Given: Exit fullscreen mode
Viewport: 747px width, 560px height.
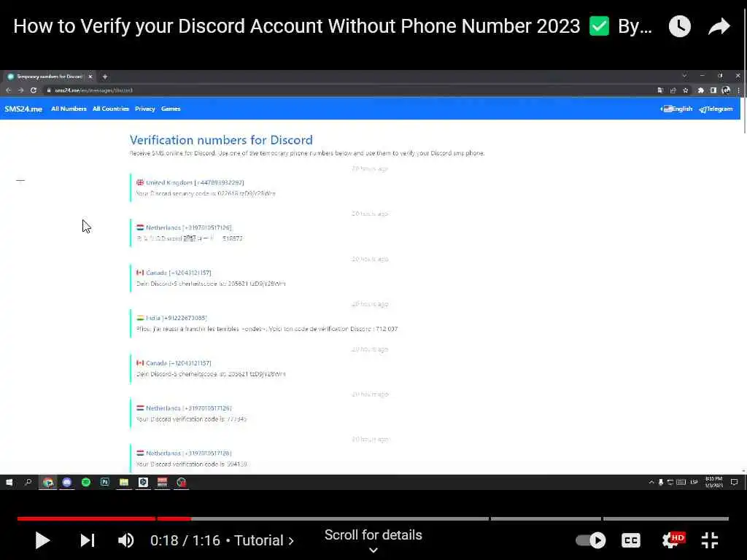Looking at the screenshot, I should (710, 540).
